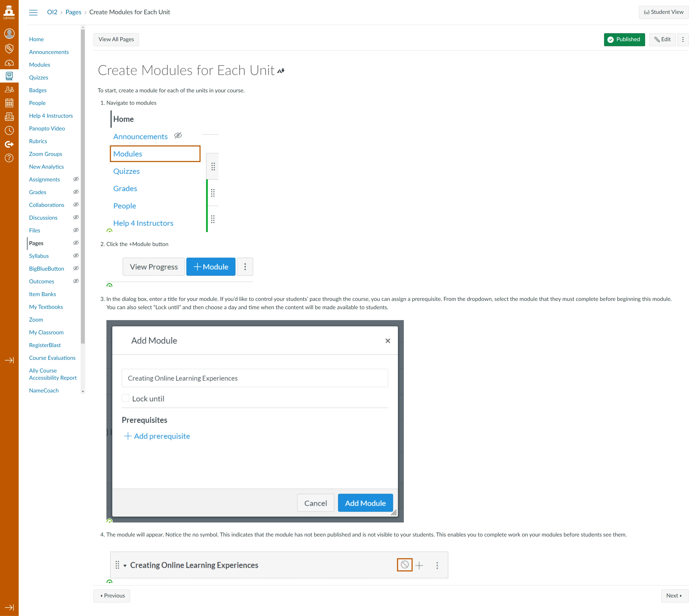Open the Help question mark icon
The image size is (697, 616).
(x=9, y=158)
